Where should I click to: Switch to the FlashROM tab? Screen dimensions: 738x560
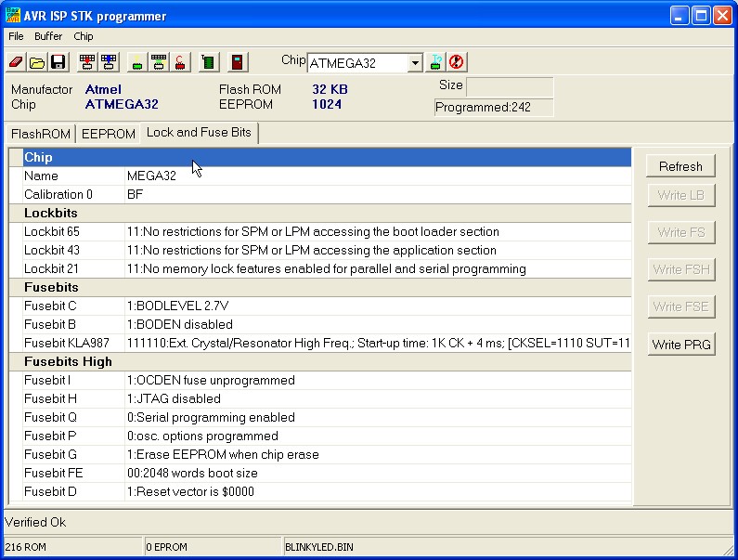(x=41, y=135)
